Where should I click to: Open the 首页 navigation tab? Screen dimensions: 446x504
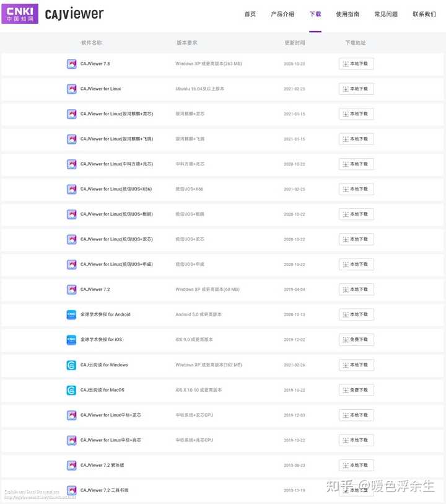(250, 14)
